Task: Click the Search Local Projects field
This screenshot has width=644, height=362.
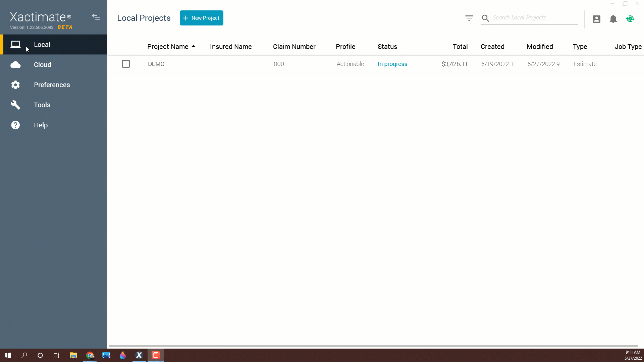Action: [x=530, y=18]
